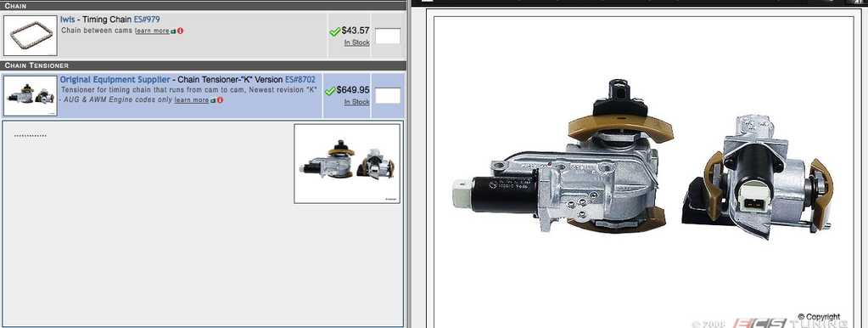Click learn more for Chain Tensioner
Viewport: 868px width, 328px height.
pos(192,100)
